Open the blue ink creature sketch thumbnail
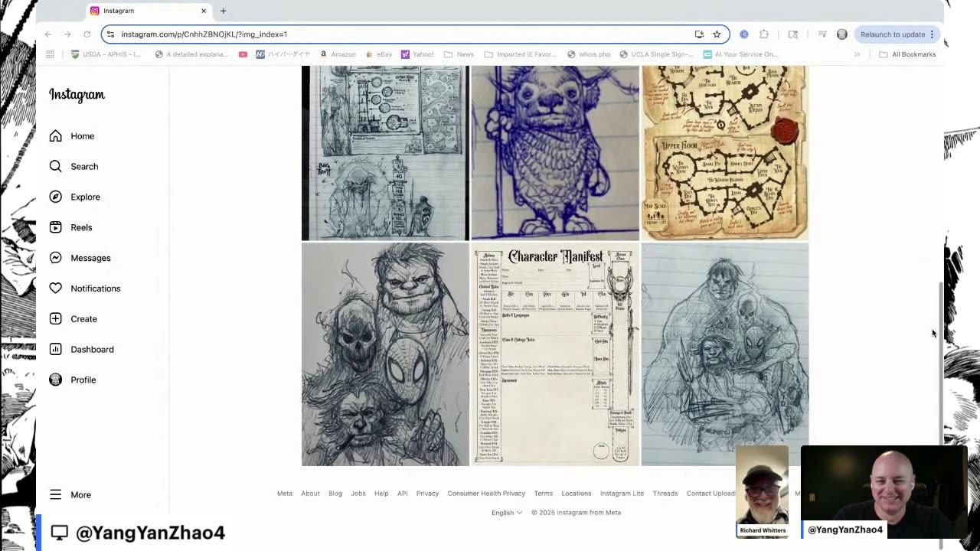The image size is (980, 551). tap(555, 153)
